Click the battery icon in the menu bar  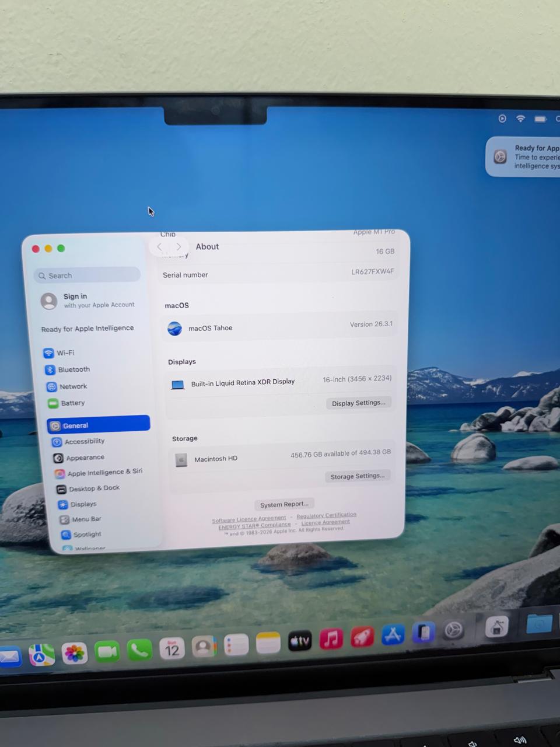[x=540, y=119]
